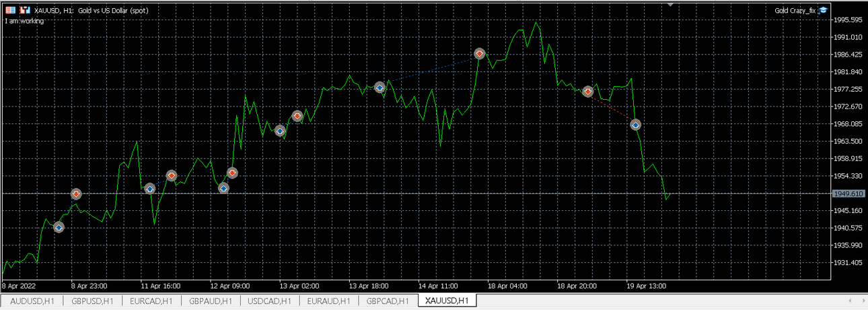Select buy arrow ending the red dotted line
This screenshot has height=310, width=868.
[635, 125]
